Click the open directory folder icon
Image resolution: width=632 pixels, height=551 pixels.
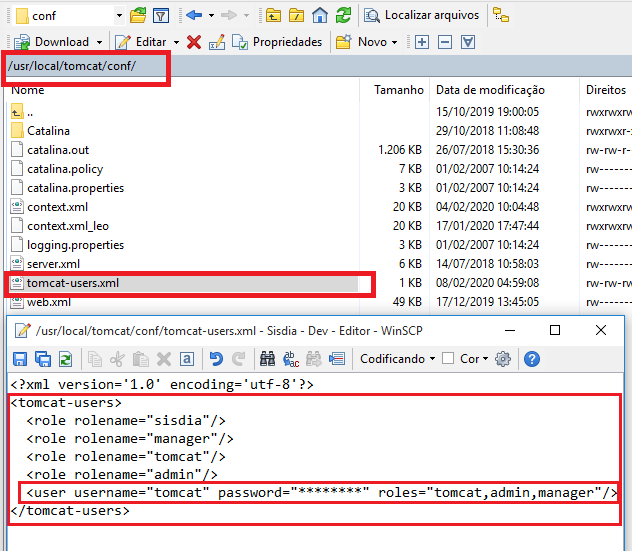[x=138, y=16]
